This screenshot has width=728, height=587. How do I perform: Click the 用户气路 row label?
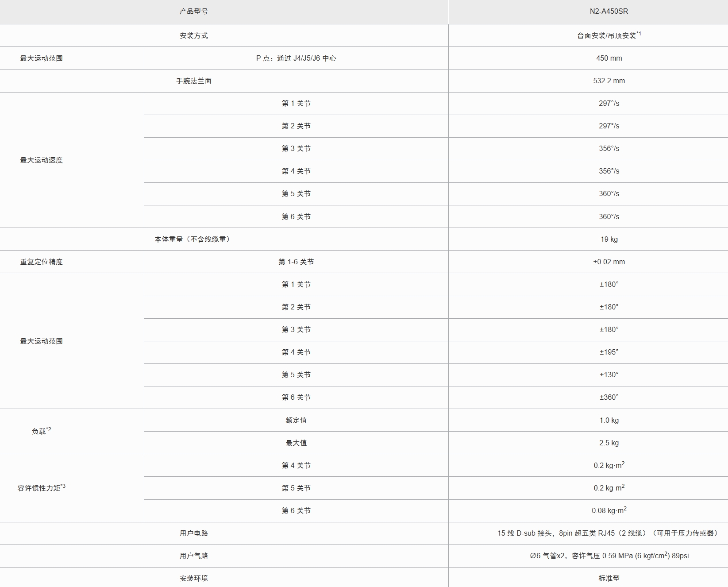pyautogui.click(x=194, y=556)
